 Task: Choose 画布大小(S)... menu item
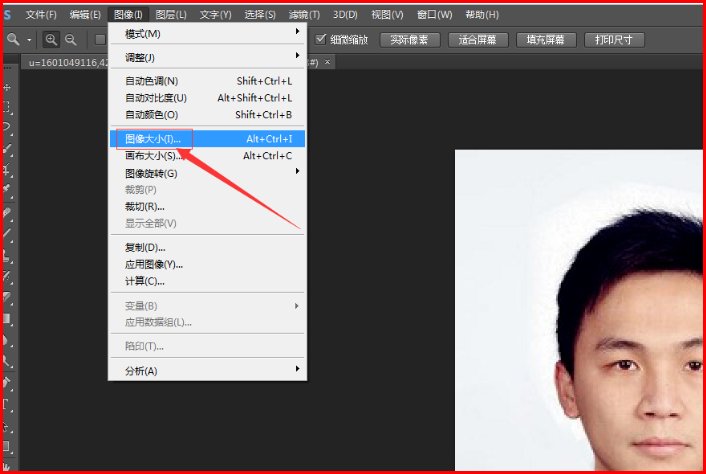click(x=208, y=156)
